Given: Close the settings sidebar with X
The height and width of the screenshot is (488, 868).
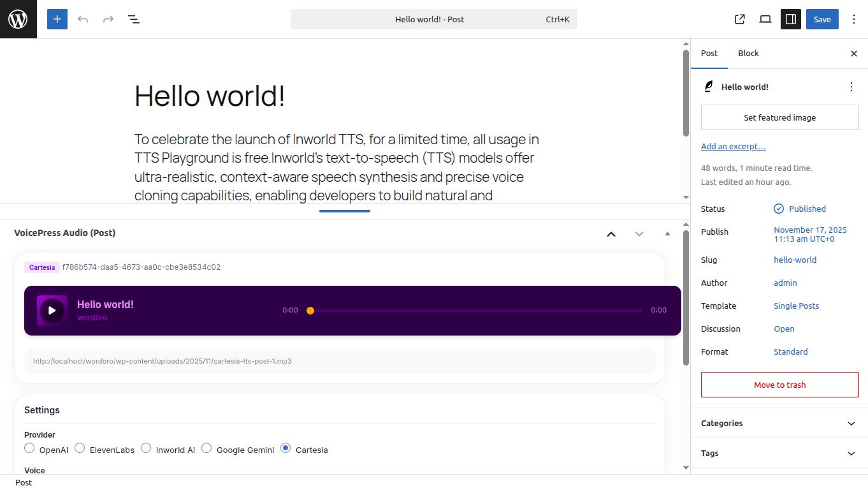Looking at the screenshot, I should (x=854, y=54).
